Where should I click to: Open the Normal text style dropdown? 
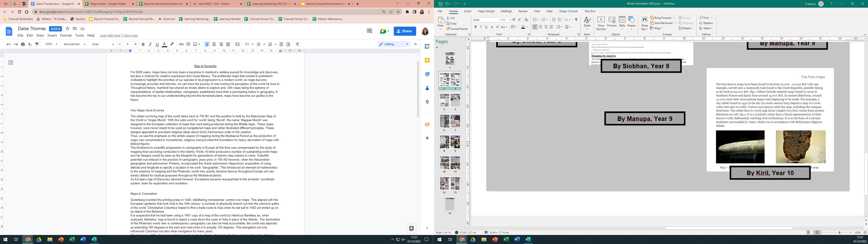tap(74, 44)
